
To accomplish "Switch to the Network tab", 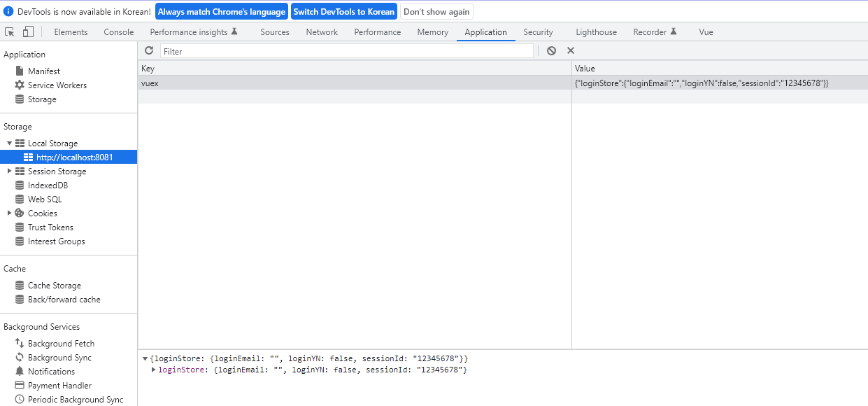I will (x=321, y=31).
